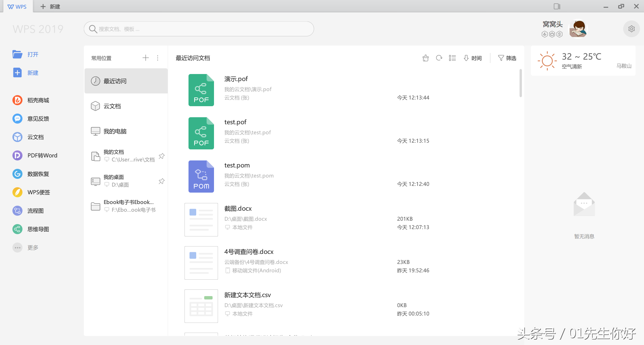Open 稻壳商城 store

(31, 100)
